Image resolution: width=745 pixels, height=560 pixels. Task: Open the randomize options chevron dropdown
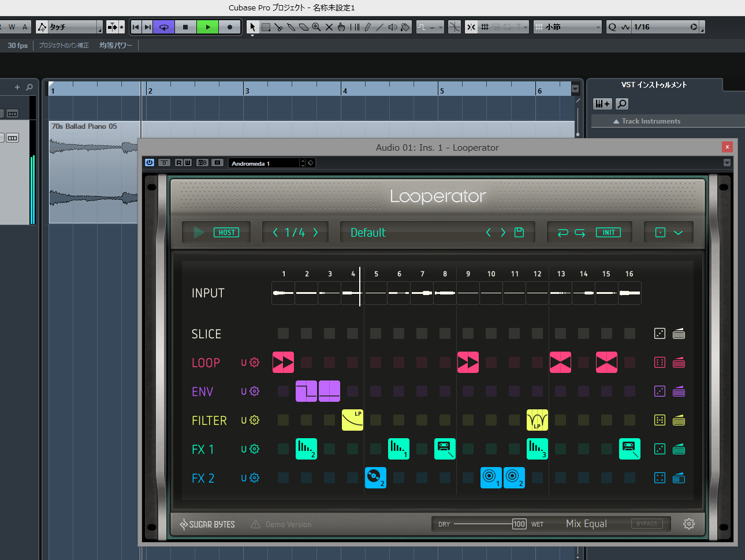tap(679, 233)
